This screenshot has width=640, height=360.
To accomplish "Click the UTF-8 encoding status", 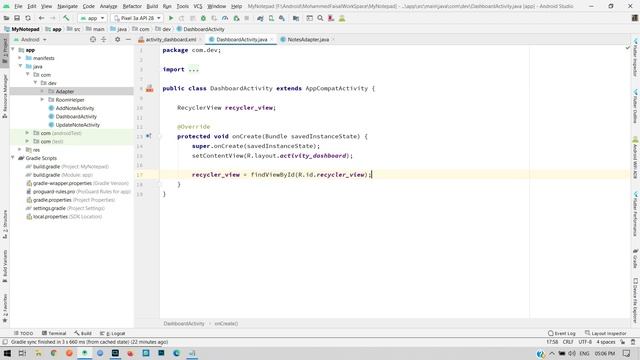I will coord(585,342).
